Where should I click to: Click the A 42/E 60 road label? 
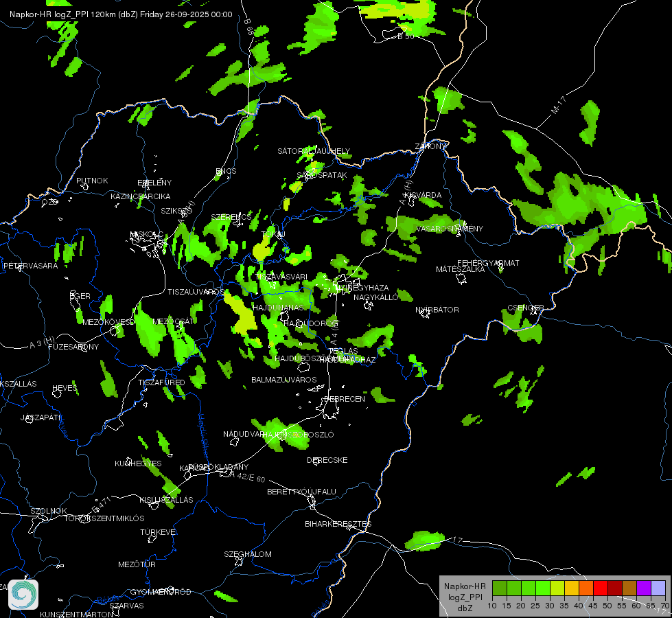pos(248,477)
